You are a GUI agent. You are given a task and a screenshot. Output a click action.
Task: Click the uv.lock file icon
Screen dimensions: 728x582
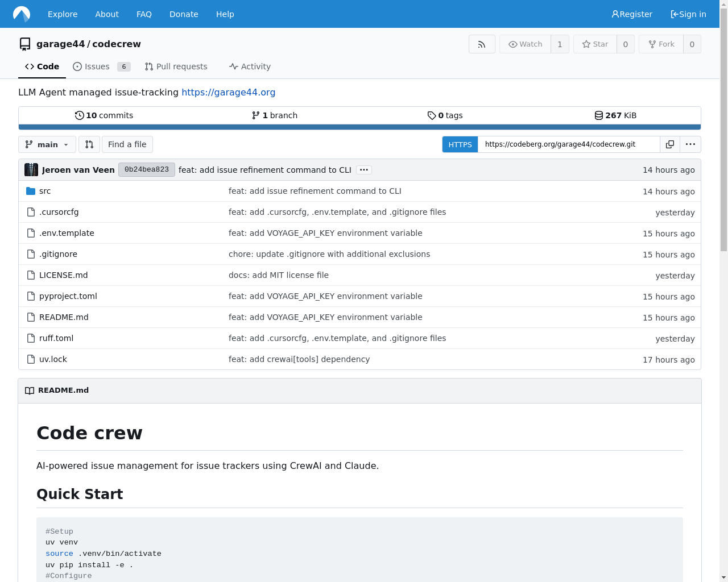(x=31, y=359)
